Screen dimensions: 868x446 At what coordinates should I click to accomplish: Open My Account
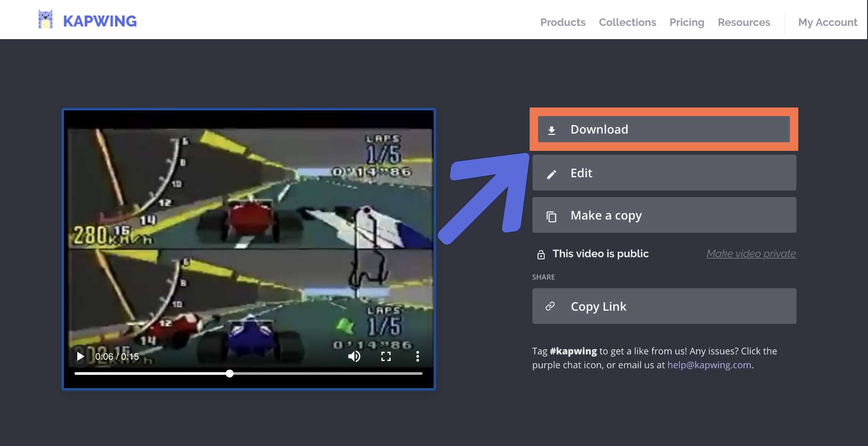pos(827,22)
